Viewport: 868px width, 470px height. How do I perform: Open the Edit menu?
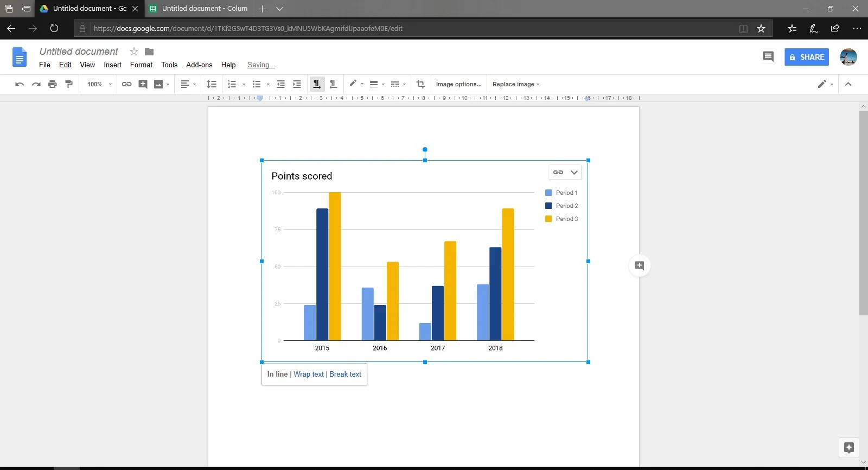tap(65, 65)
